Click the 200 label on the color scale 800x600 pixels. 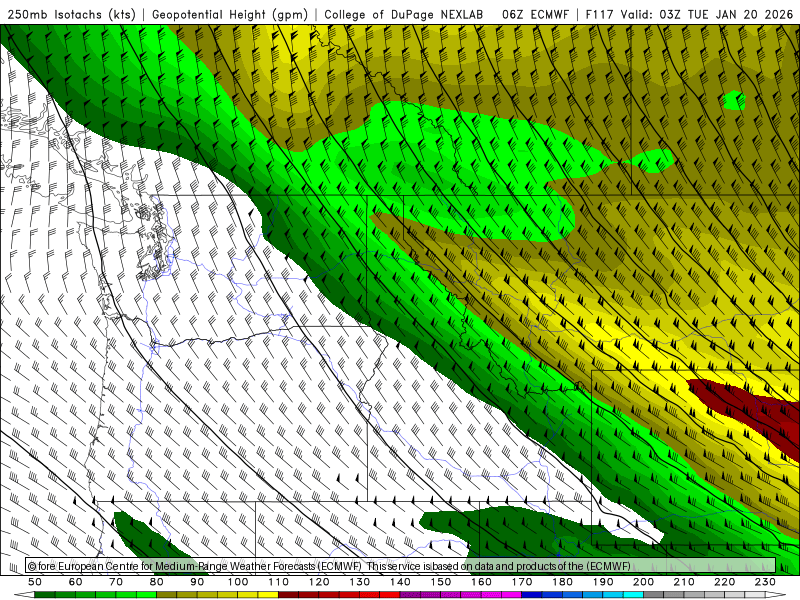point(643,582)
